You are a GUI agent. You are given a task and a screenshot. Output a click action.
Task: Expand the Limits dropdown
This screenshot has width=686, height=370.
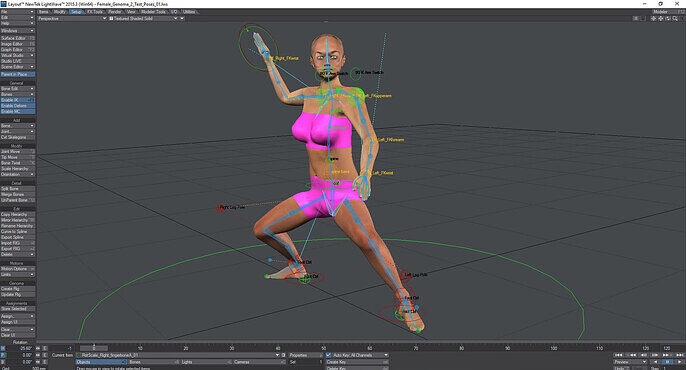[x=18, y=274]
